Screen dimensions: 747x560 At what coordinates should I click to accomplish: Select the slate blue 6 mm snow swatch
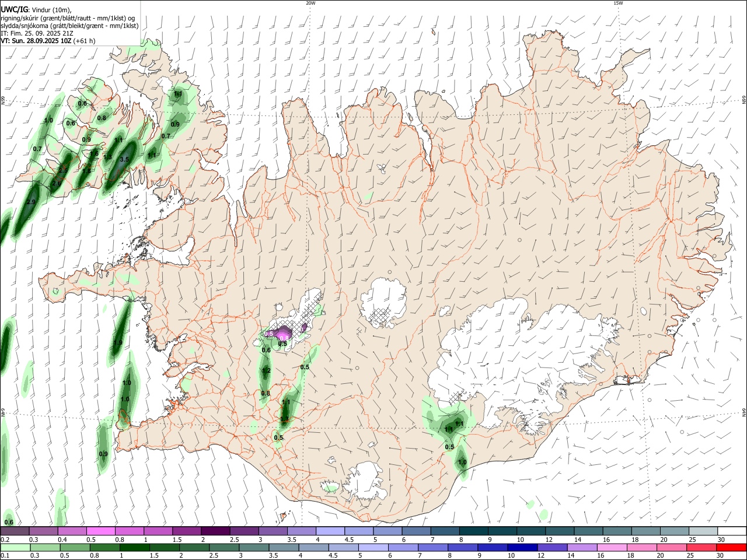[x=417, y=531]
